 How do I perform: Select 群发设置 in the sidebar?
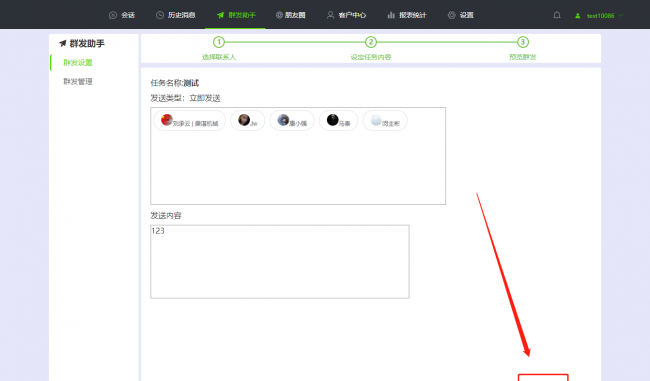tap(78, 63)
